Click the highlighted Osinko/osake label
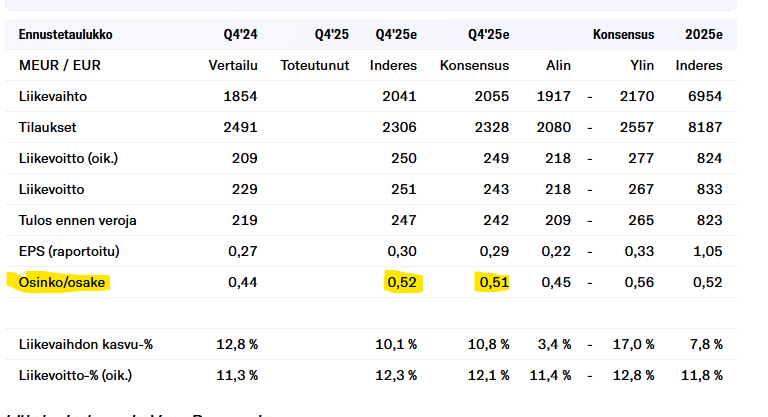Image resolution: width=768 pixels, height=417 pixels. click(x=62, y=283)
